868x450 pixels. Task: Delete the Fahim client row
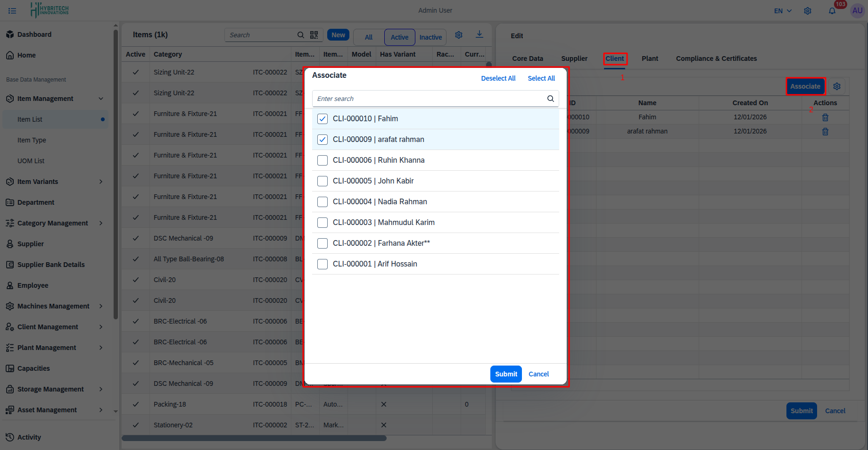click(825, 117)
